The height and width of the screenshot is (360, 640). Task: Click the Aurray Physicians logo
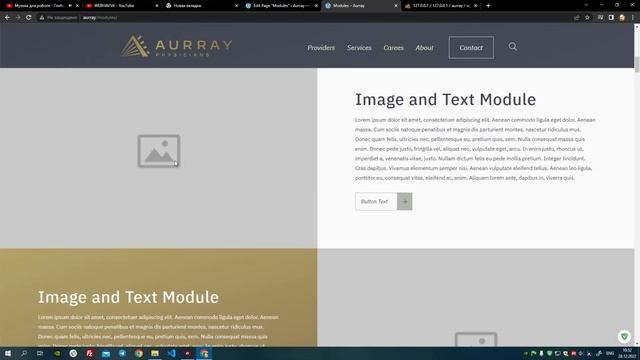pos(176,46)
